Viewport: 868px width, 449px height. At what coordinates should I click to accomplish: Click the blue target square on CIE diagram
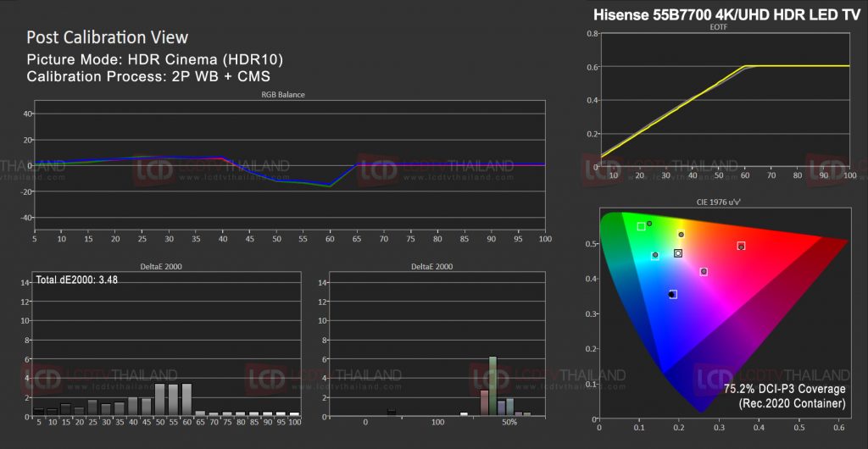tap(673, 294)
